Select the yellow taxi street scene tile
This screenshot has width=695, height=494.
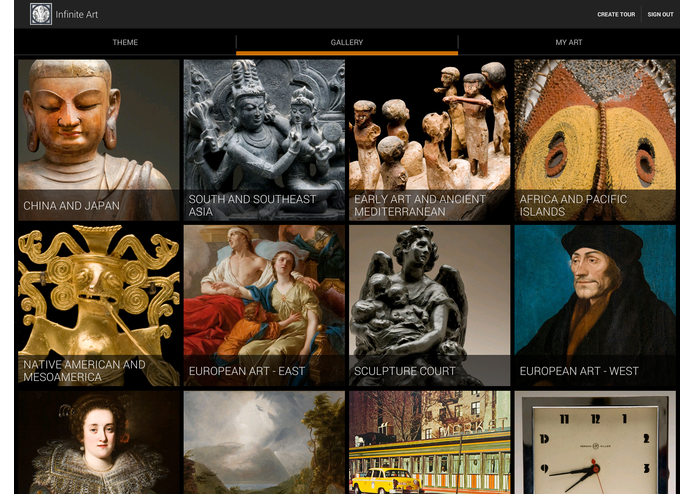429,442
